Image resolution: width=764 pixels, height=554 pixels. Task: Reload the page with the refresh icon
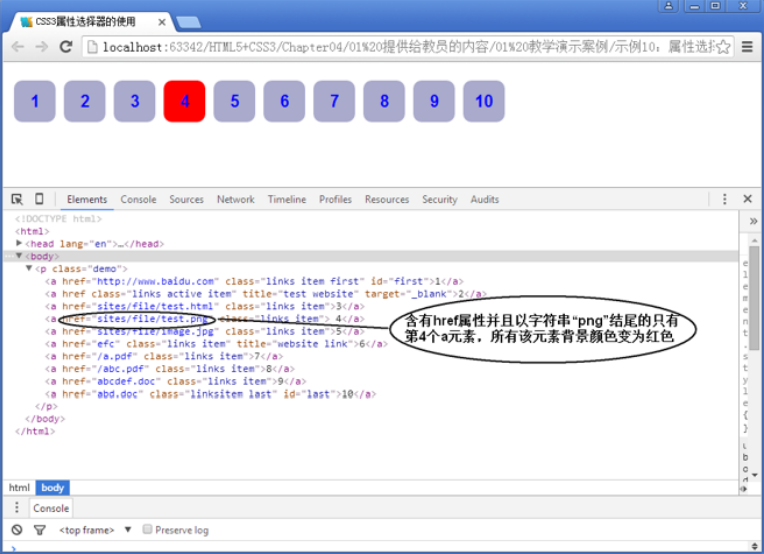coord(66,47)
